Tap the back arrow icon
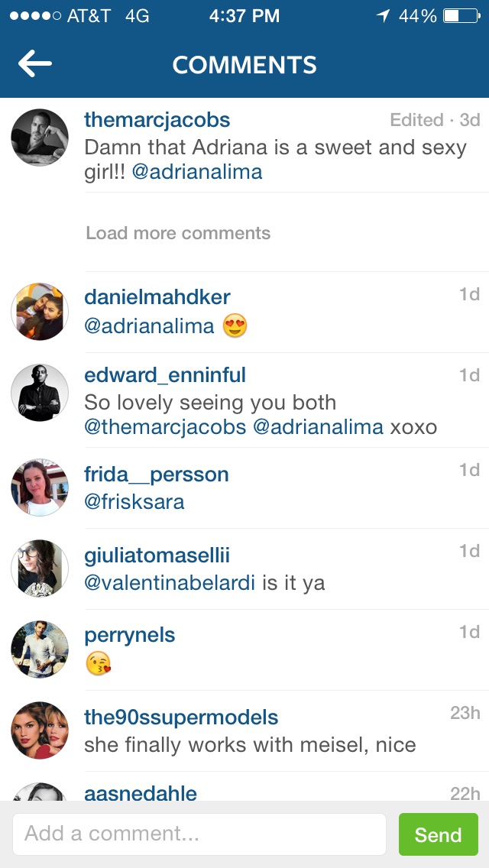489x868 pixels. click(35, 64)
